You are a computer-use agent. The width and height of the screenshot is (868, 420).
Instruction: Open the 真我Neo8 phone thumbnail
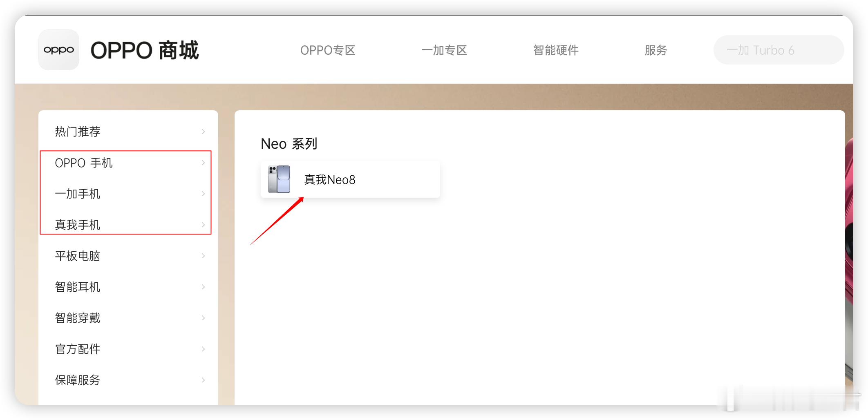click(279, 179)
